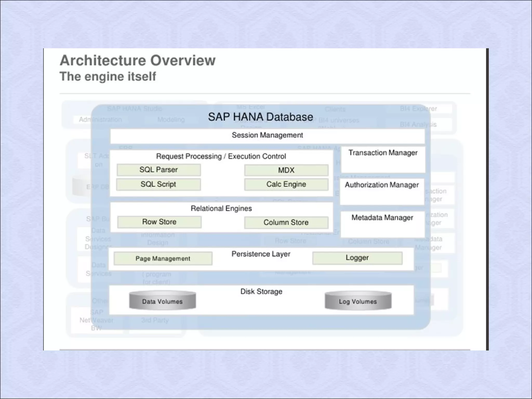This screenshot has width=532, height=399.
Task: Select the SQL Script box
Action: [x=158, y=184]
